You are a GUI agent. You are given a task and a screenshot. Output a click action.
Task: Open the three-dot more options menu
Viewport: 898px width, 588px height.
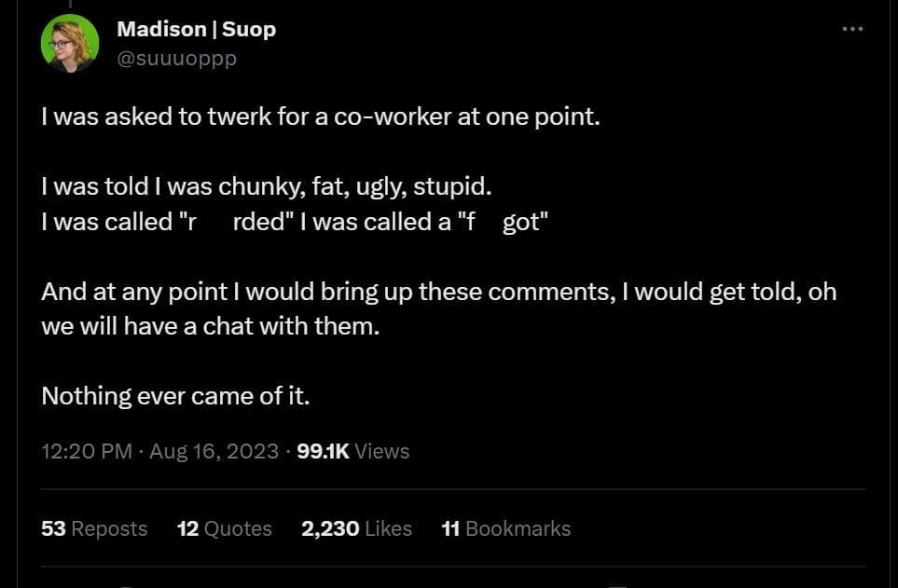(x=851, y=30)
